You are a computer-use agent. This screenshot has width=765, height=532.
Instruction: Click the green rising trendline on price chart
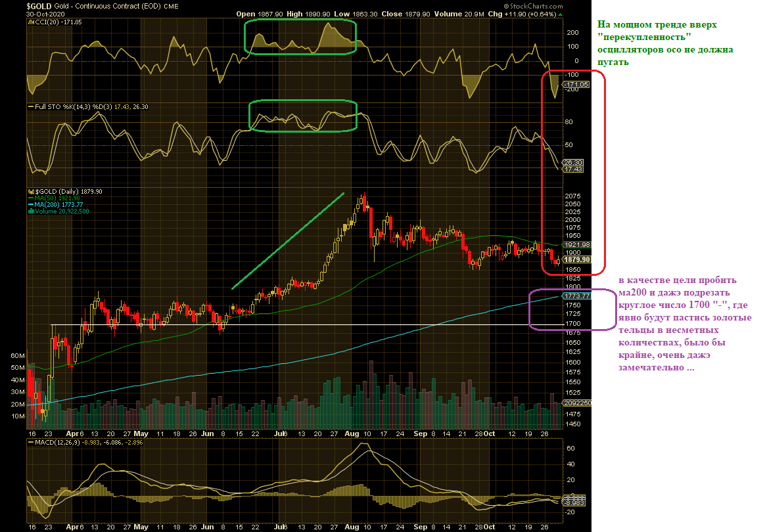click(288, 241)
